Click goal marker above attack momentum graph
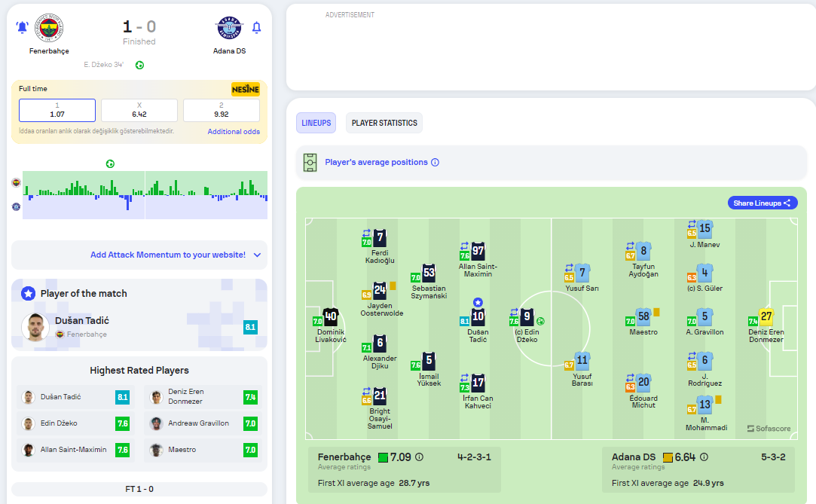The image size is (816, 504). tap(110, 163)
